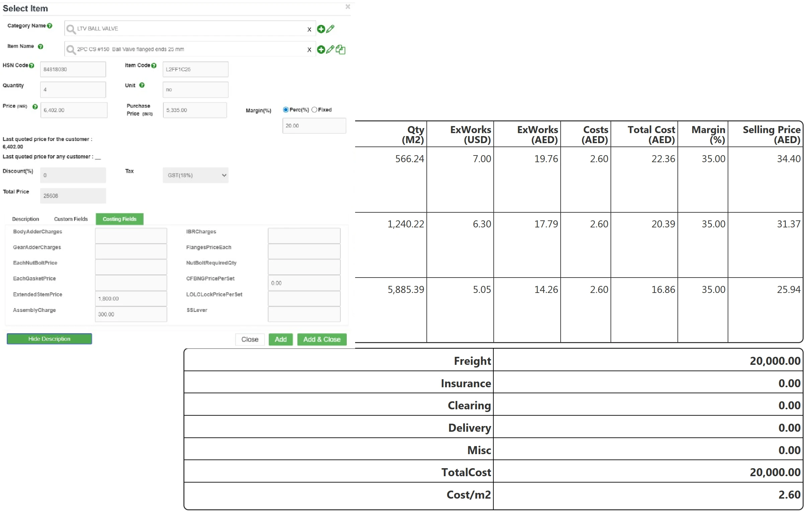Click the EachGasketPrice input field

pyautogui.click(x=131, y=283)
